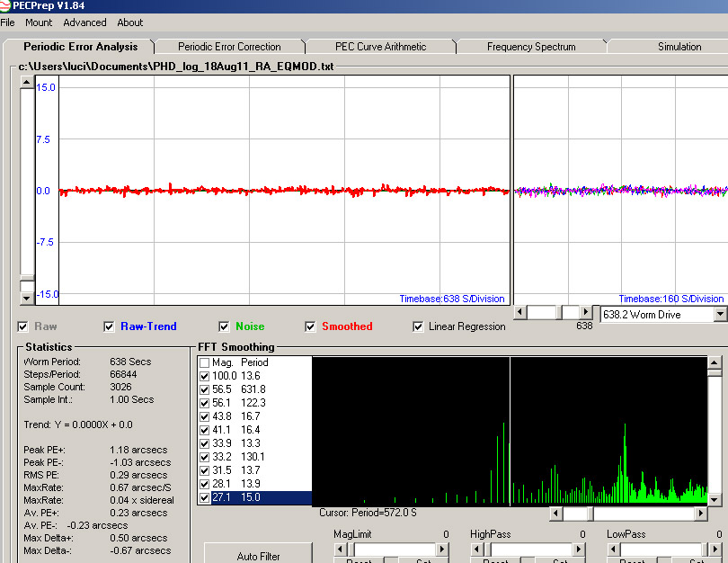
Task: Click right arrow of the 638 timebase scroller
Action: [x=586, y=312]
